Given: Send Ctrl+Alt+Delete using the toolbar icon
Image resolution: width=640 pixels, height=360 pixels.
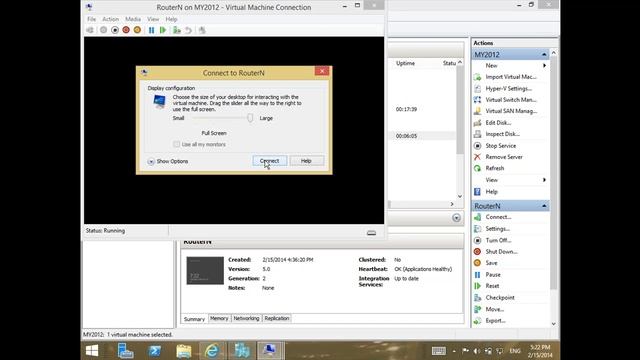Looking at the screenshot, I should coord(90,30).
